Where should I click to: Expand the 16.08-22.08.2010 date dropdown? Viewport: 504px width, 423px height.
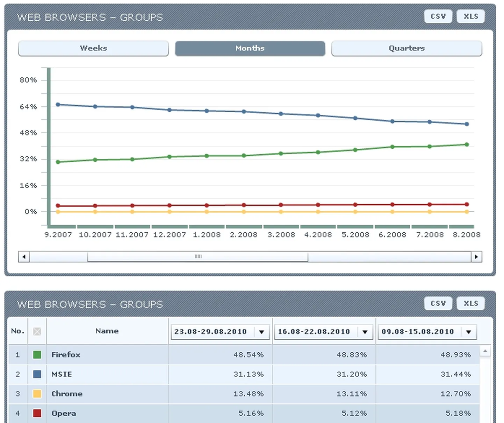pyautogui.click(x=365, y=332)
